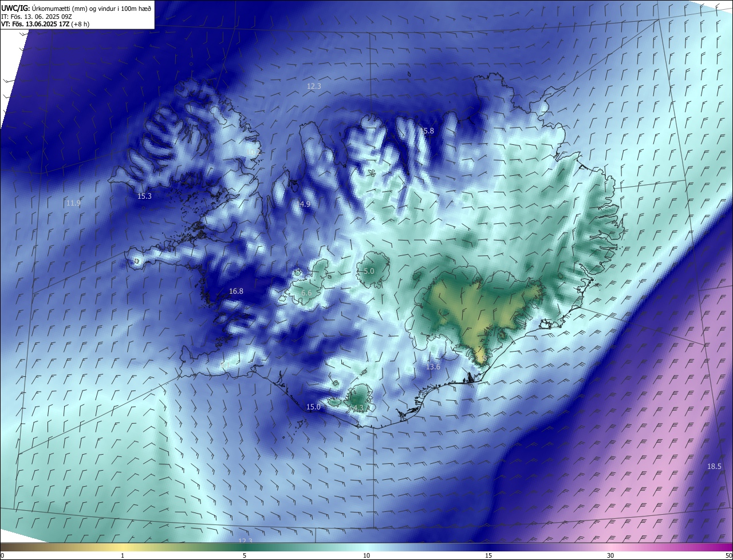Image resolution: width=733 pixels, height=560 pixels.
Task: Click the 5 tick label on the color scale
Action: click(x=245, y=555)
